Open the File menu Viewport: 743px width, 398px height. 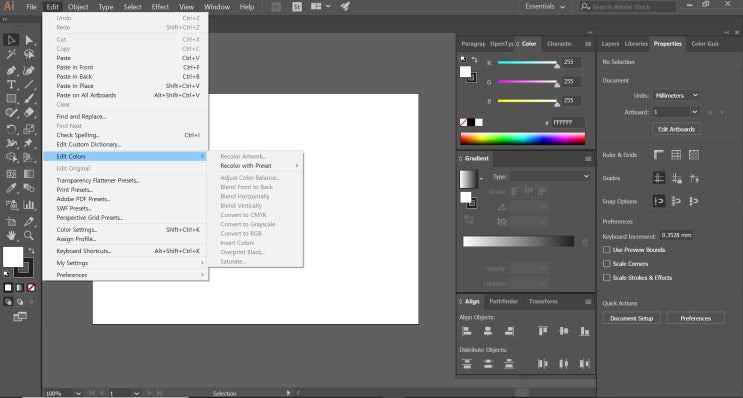pos(31,7)
